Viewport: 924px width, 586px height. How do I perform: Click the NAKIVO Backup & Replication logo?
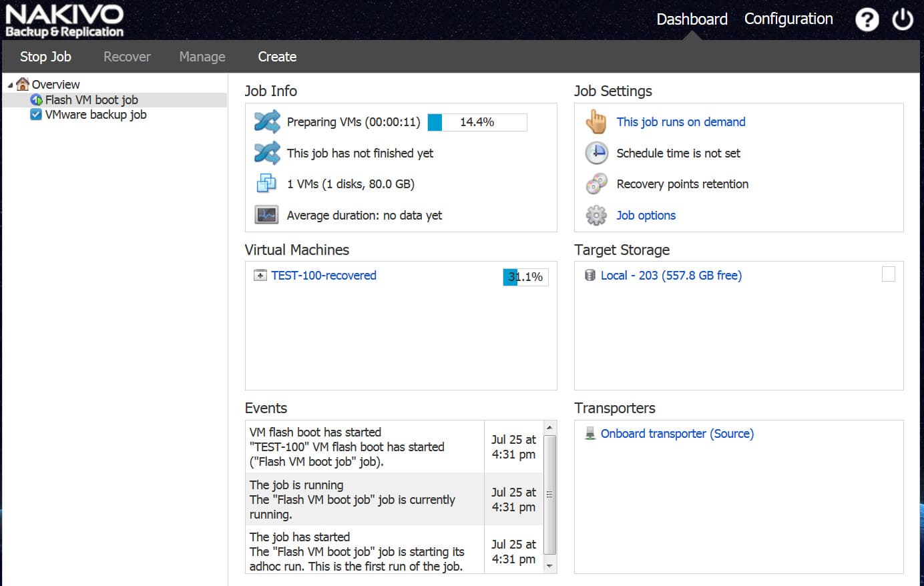tap(65, 21)
